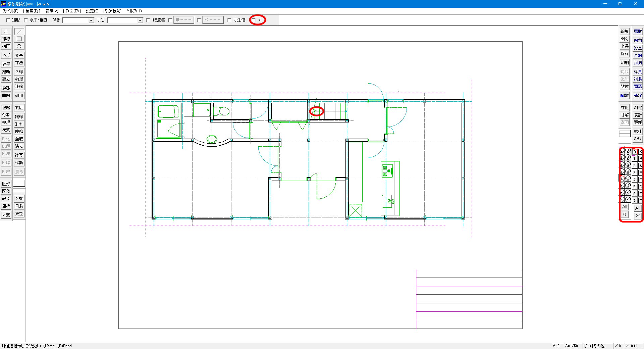Click 保存 to save the drawing
The height and width of the screenshot is (349, 644).
(624, 54)
